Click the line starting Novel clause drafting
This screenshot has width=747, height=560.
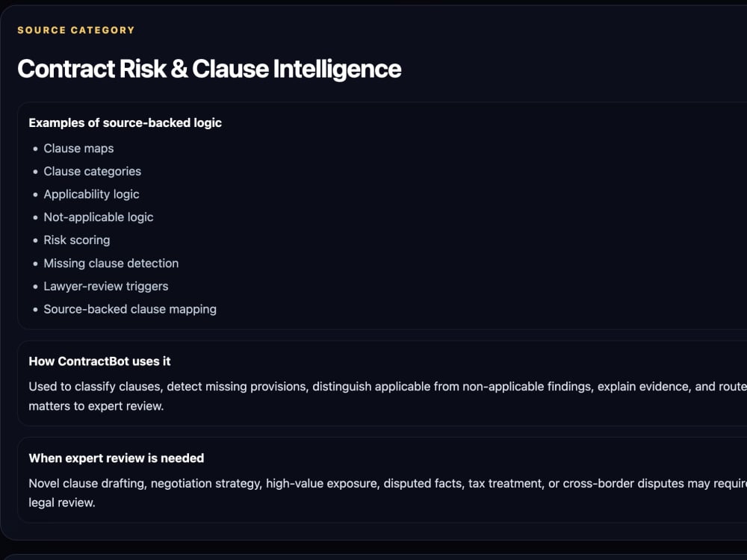coord(388,483)
